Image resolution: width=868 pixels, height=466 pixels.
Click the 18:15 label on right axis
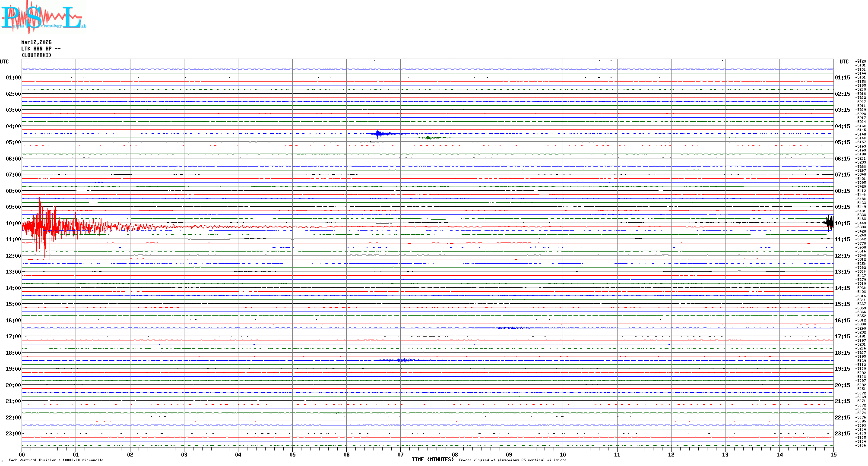(x=842, y=353)
